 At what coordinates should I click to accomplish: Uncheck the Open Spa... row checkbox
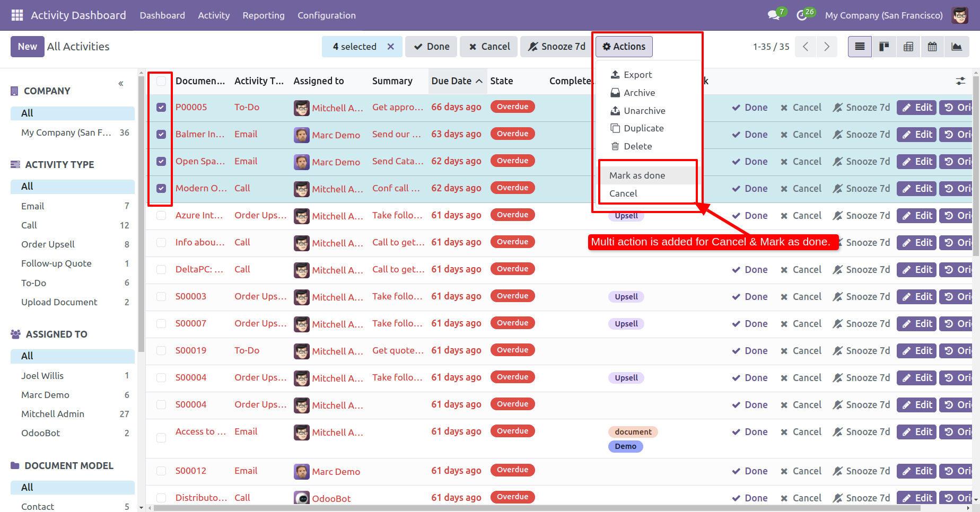pyautogui.click(x=161, y=162)
